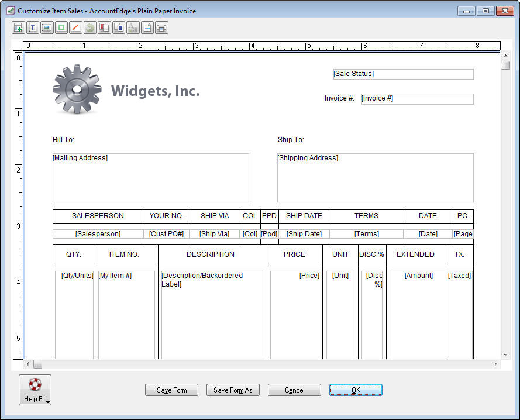Select the UNIT column header
Viewport: 520px width, 420px height.
pos(340,254)
